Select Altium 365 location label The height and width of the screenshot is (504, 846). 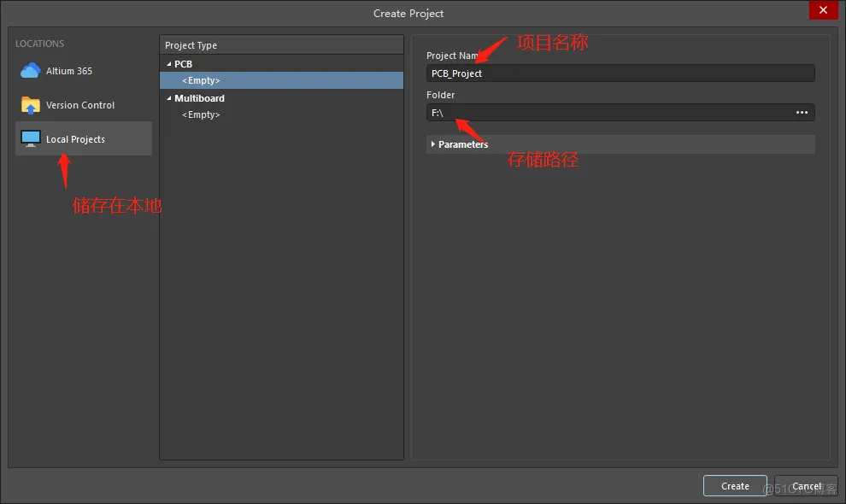point(69,71)
